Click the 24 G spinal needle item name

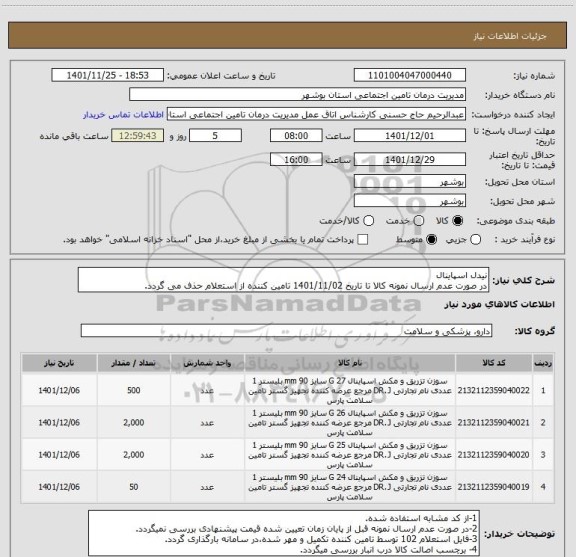click(350, 487)
